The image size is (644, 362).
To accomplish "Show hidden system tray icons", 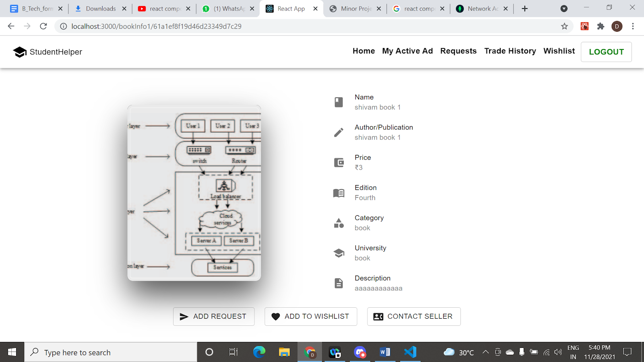I will [485, 352].
